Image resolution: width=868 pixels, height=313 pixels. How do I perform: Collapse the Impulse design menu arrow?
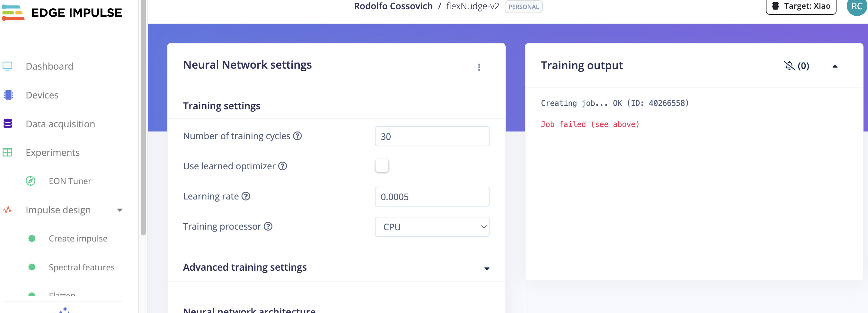click(x=120, y=210)
